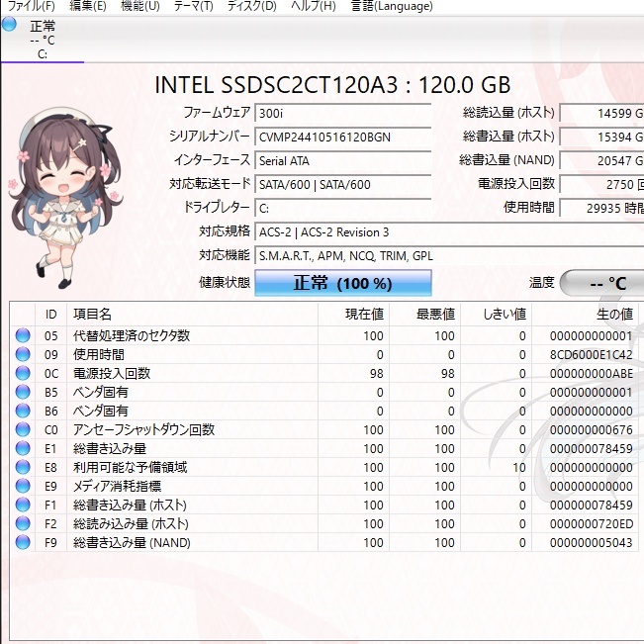This screenshot has height=644, width=644.
Task: Select row 総書き込み量 (NAND)
Action: tap(132, 542)
